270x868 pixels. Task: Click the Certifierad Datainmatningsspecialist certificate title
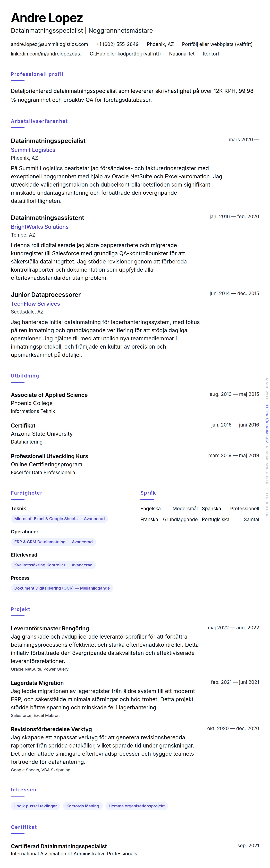pyautogui.click(x=59, y=846)
